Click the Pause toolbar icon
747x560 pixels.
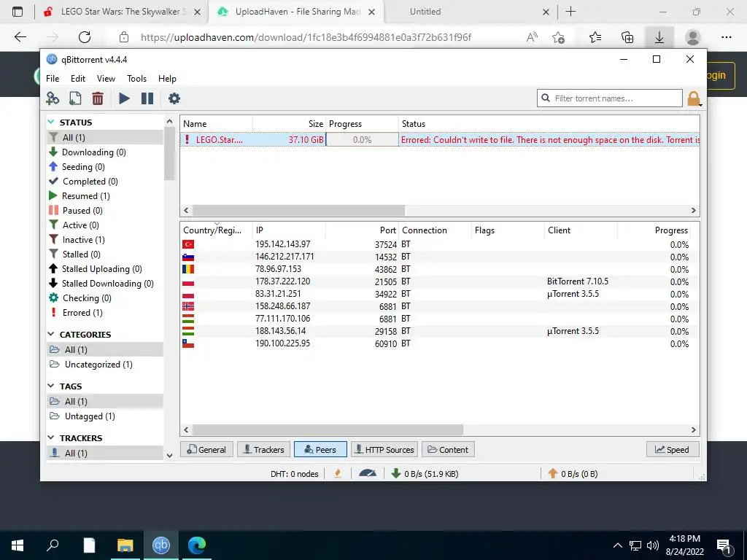pyautogui.click(x=147, y=98)
